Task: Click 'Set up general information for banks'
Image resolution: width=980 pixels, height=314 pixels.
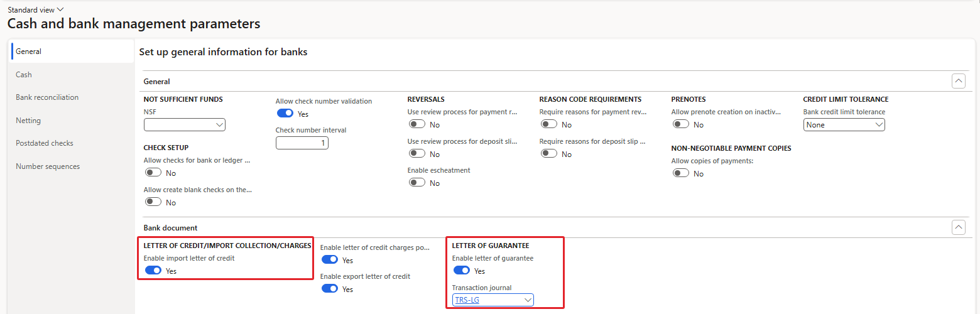Action: [223, 52]
